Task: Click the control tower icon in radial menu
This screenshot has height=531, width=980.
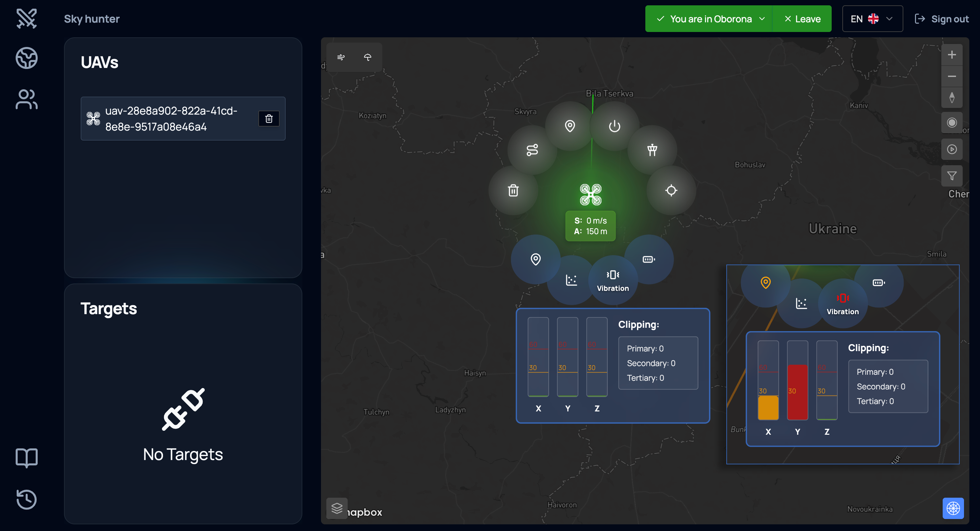Action: click(x=652, y=150)
